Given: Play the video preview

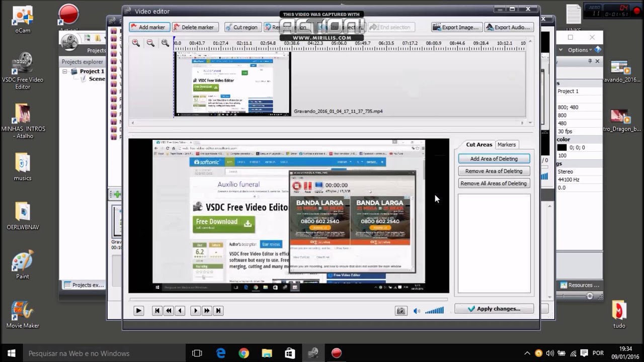Looking at the screenshot, I should pyautogui.click(x=138, y=311).
